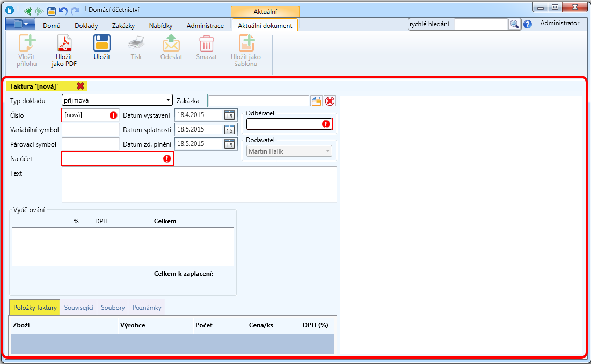Click the Párovací symbol field
The image size is (591, 364).
pyautogui.click(x=91, y=144)
